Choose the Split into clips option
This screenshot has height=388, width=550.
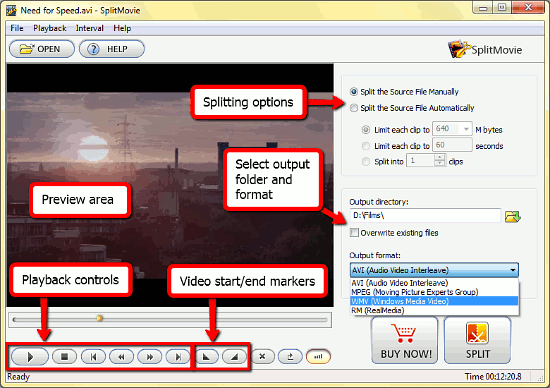pos(366,161)
